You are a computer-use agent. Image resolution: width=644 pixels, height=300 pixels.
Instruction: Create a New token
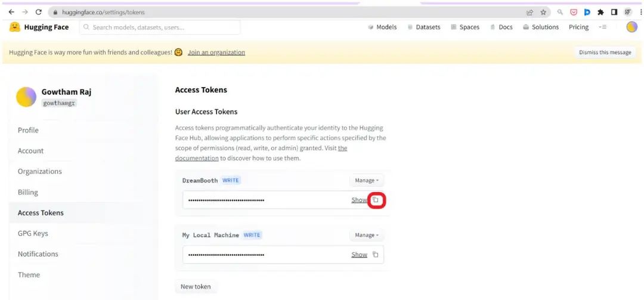coord(196,286)
